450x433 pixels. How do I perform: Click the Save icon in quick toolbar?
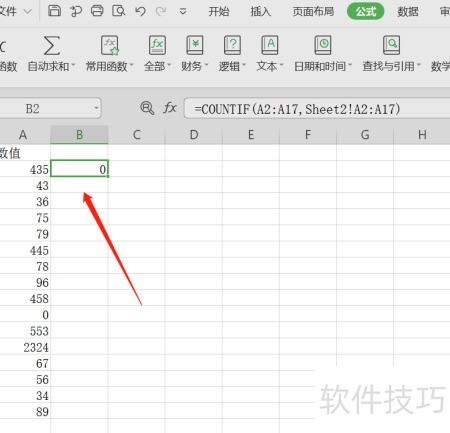(x=54, y=11)
